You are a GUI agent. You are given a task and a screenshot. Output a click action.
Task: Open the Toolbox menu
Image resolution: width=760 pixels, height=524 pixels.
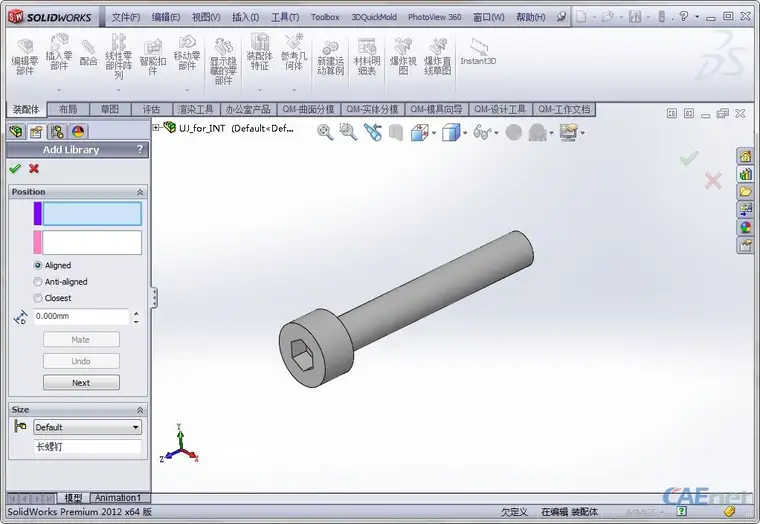point(325,17)
